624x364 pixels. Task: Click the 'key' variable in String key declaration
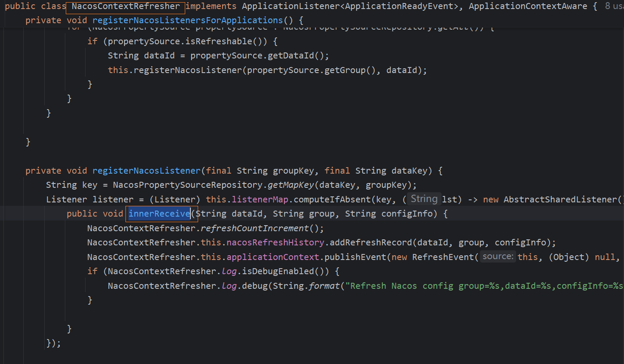90,185
